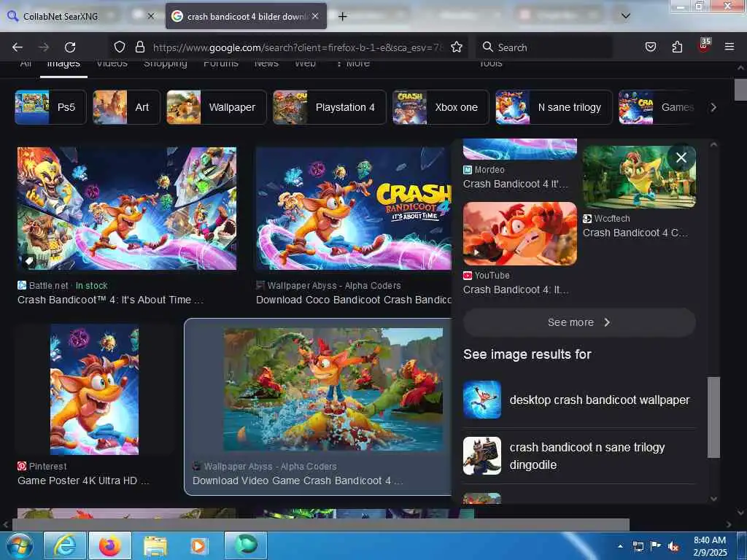
Task: Filter images by N sane trilogy chip
Action: click(554, 107)
